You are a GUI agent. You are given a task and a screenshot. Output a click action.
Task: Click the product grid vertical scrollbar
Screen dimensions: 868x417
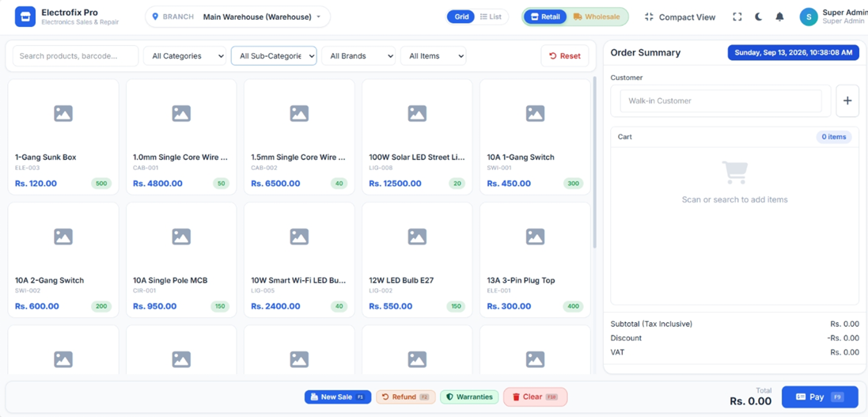click(594, 162)
